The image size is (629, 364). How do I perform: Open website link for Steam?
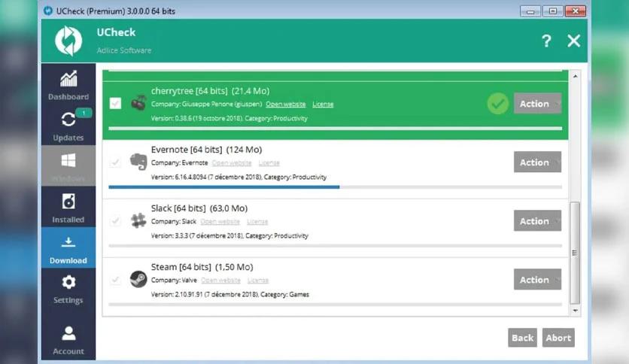point(220,281)
